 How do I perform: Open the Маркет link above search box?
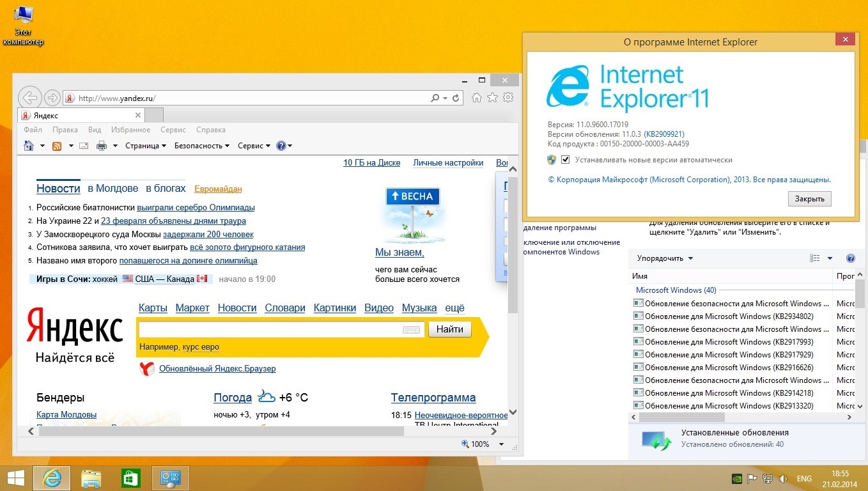[192, 308]
